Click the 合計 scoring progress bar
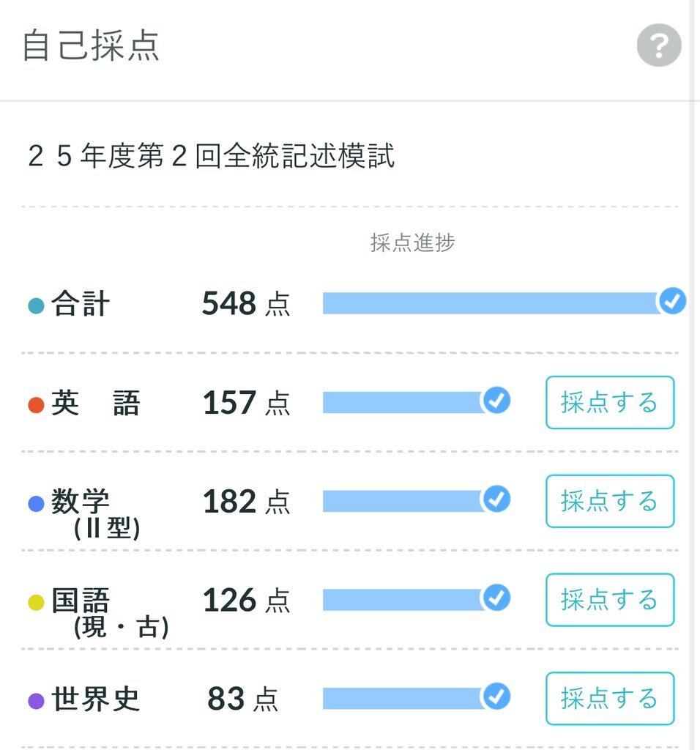The image size is (700, 750). click(x=491, y=303)
